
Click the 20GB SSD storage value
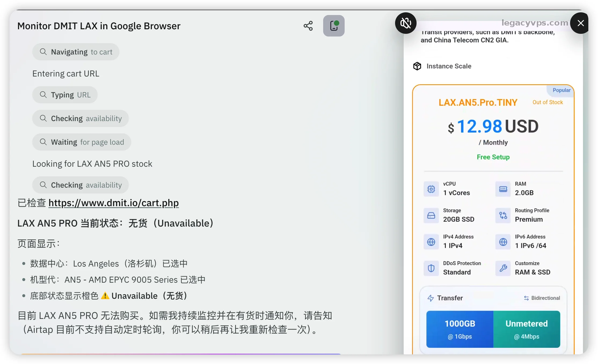[459, 219]
